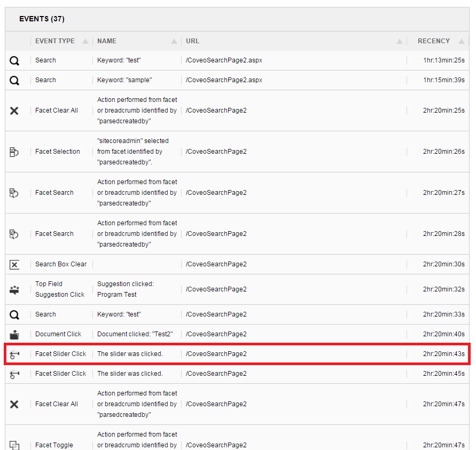
Task: Click the Facet Selection event icon
Action: (x=13, y=151)
